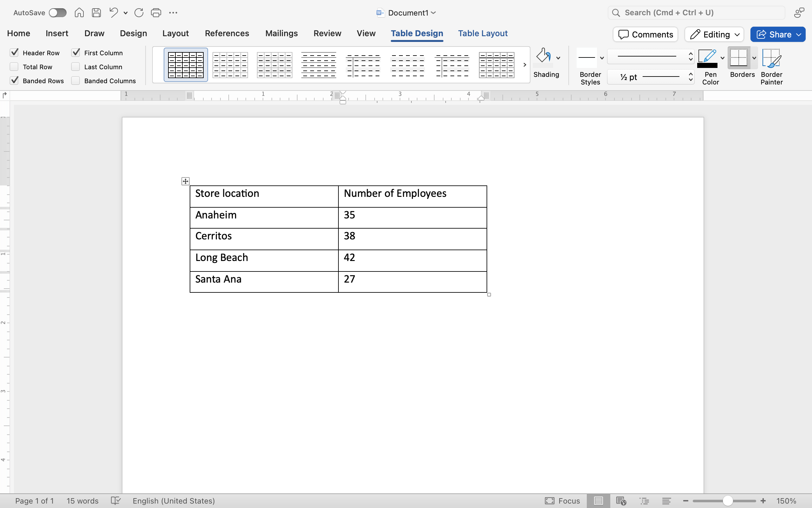This screenshot has width=812, height=508.
Task: Open the References tab
Action: click(x=227, y=33)
